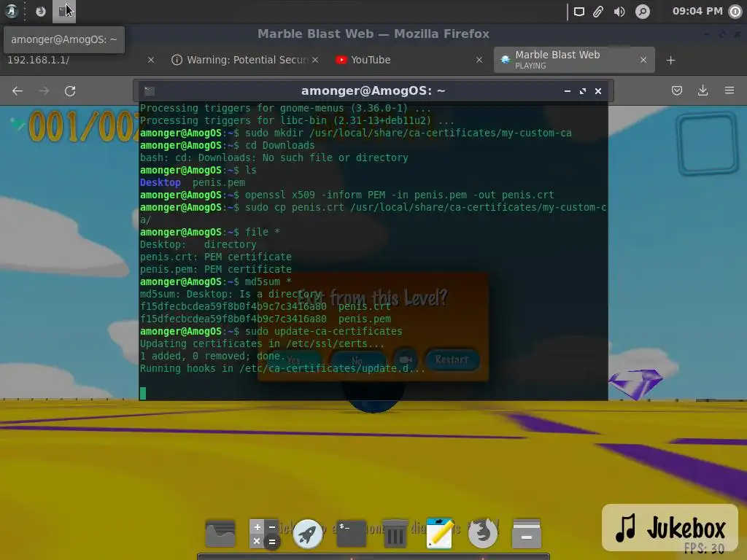Click 'sudo update-ca-certificates' command line

click(x=323, y=331)
